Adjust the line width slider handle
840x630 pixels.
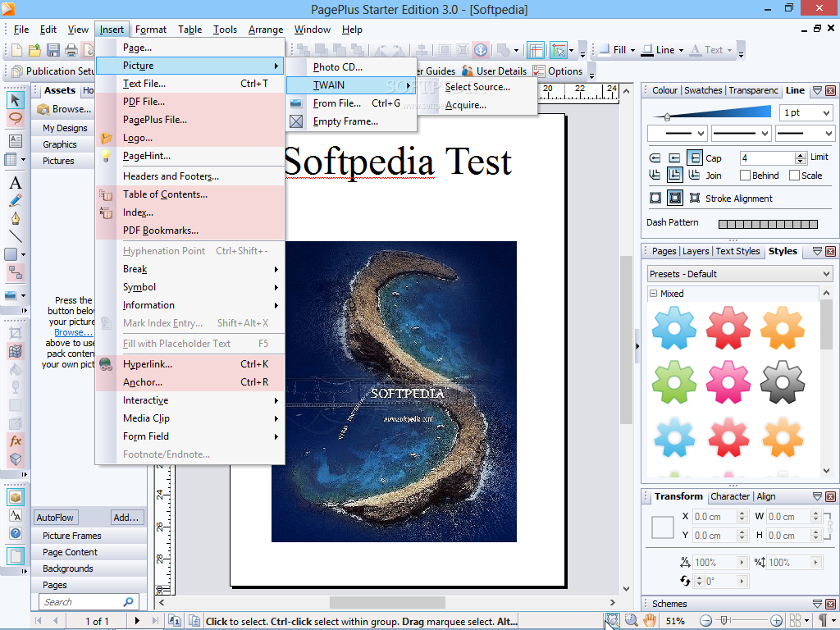pyautogui.click(x=667, y=116)
